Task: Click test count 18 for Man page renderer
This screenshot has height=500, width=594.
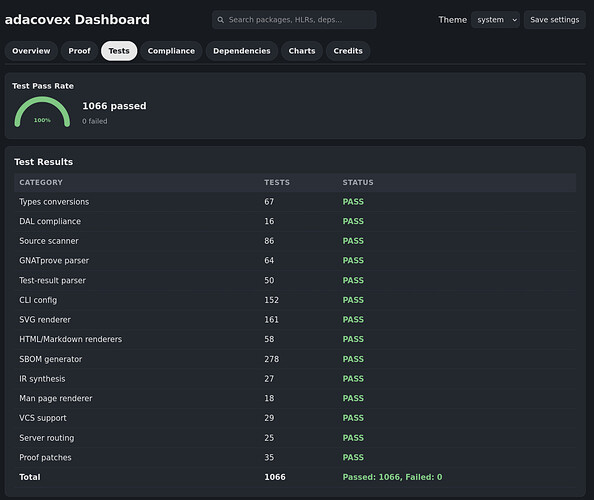Action: click(x=269, y=398)
